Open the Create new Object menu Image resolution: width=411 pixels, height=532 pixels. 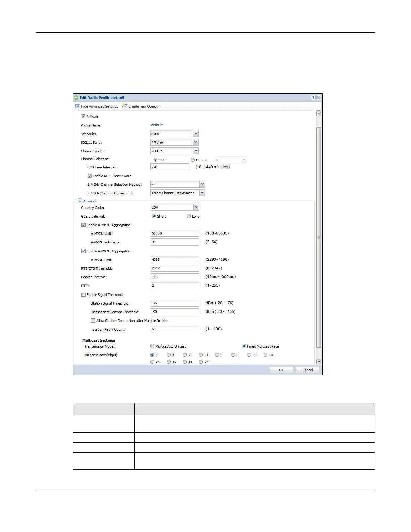141,106
